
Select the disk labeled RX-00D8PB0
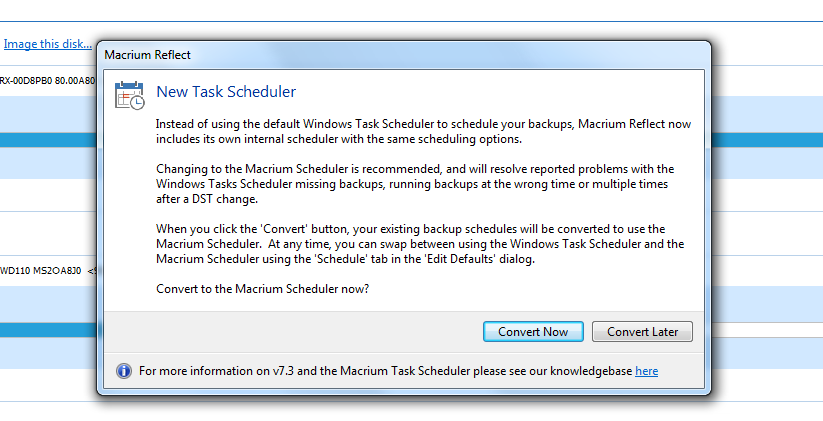click(47, 80)
